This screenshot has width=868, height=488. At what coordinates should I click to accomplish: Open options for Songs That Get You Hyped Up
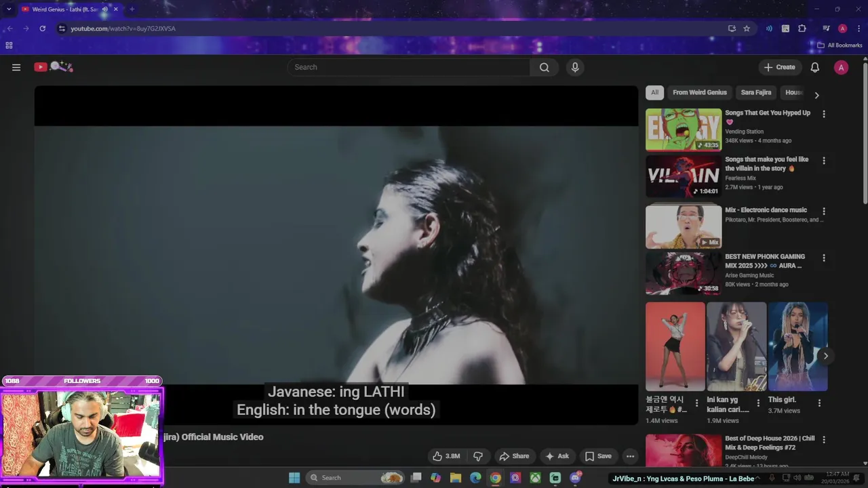tap(824, 115)
